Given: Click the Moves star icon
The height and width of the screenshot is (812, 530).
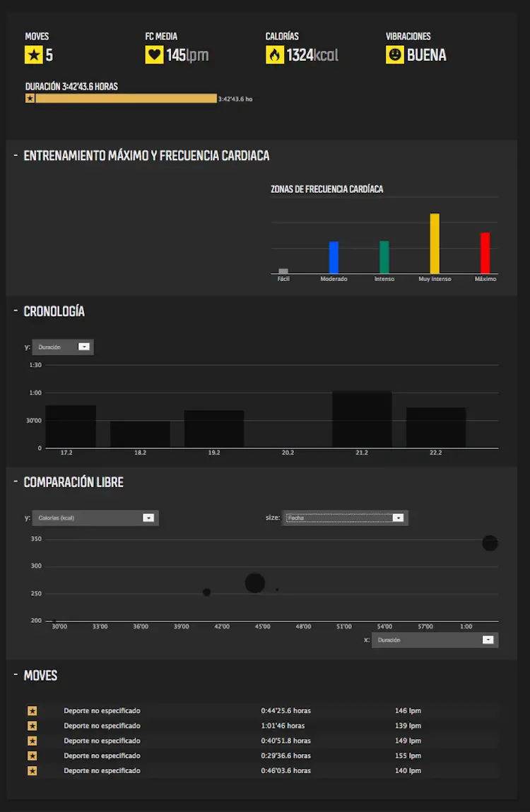Looking at the screenshot, I should 34,55.
